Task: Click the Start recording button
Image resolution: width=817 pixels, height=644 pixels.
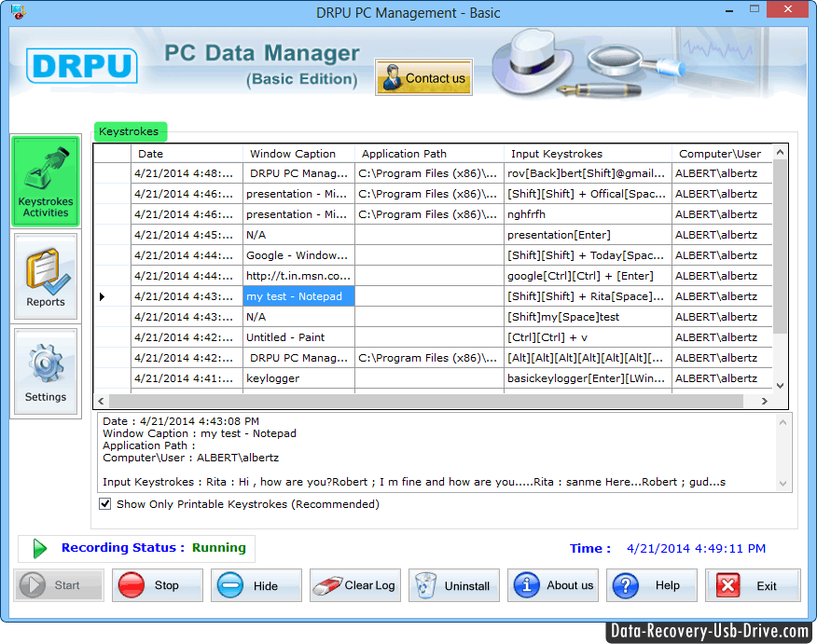Action: pyautogui.click(x=59, y=585)
